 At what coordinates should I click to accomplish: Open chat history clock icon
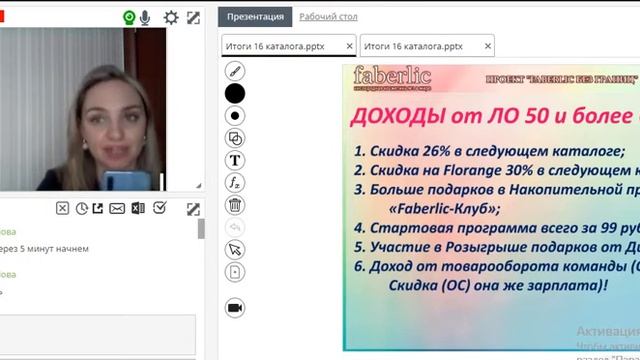(x=81, y=209)
